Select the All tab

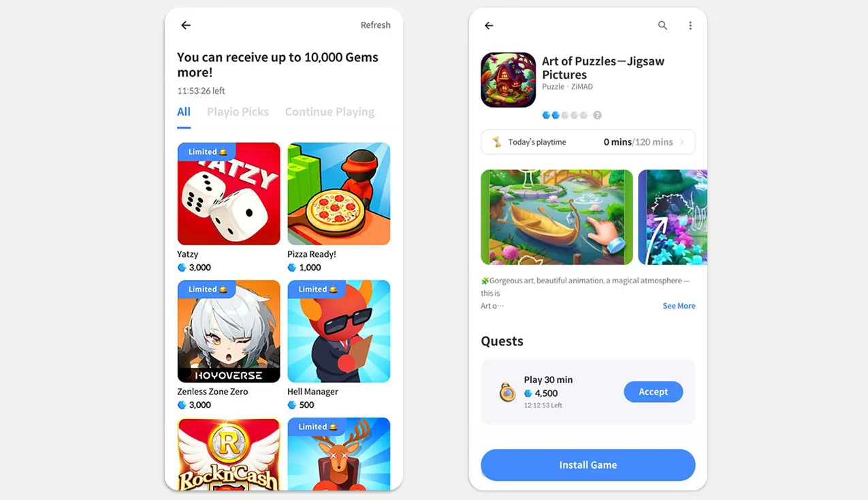[184, 112]
